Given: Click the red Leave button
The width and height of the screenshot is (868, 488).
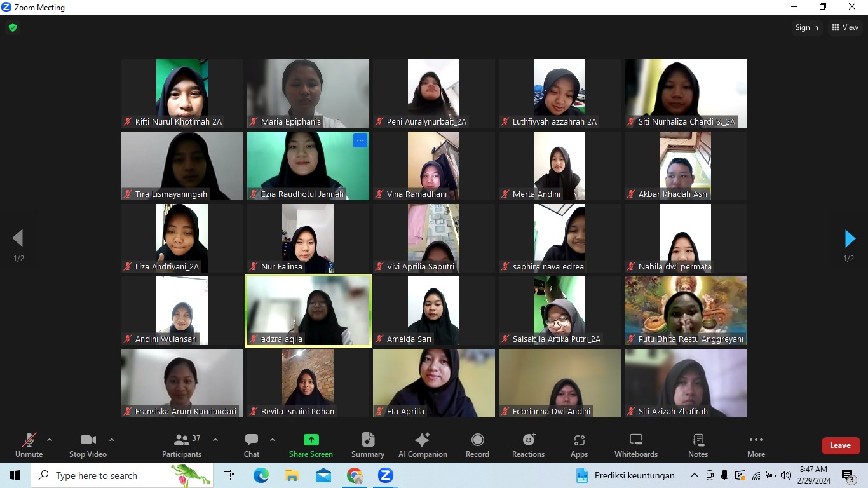Looking at the screenshot, I should [840, 445].
